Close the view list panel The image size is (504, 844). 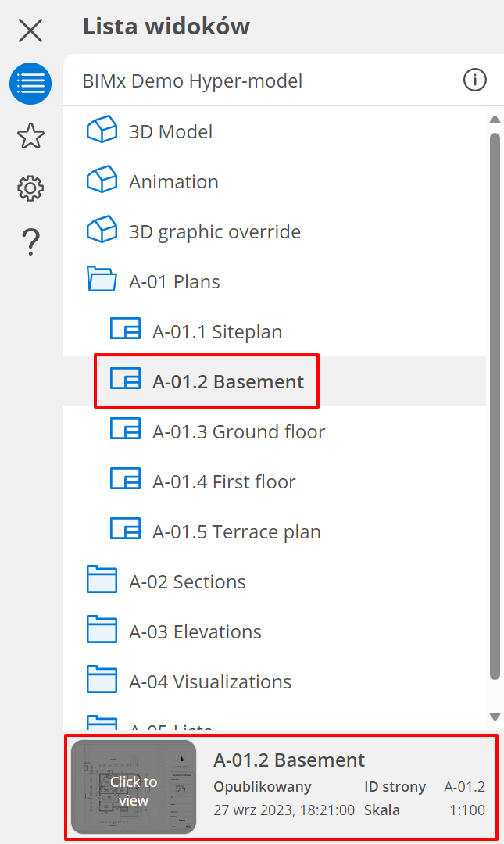click(x=30, y=30)
